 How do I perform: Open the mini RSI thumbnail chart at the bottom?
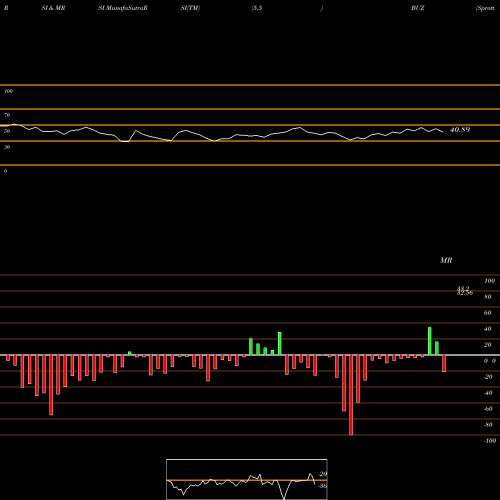[247, 479]
